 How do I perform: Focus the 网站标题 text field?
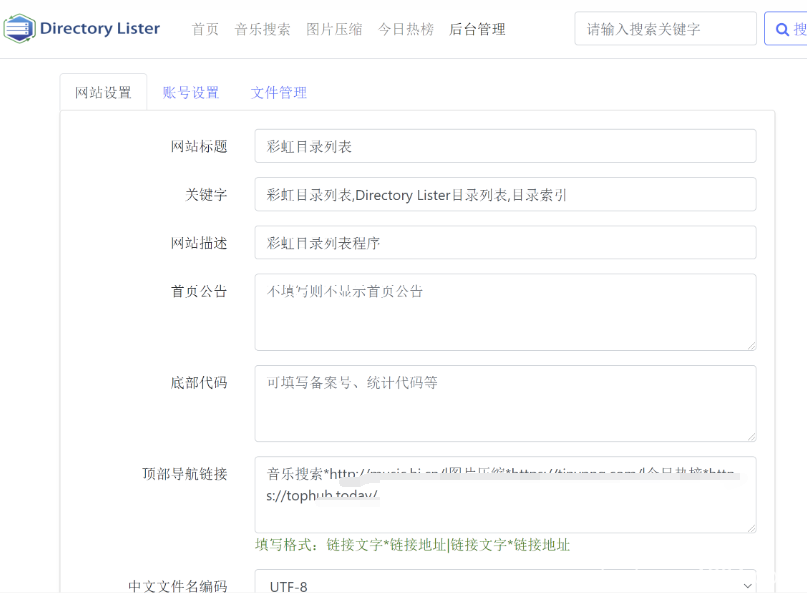pos(505,146)
